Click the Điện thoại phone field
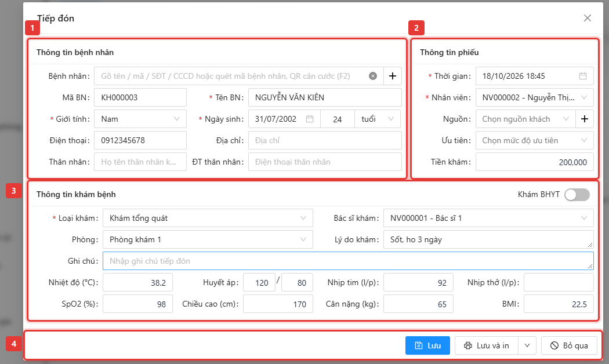This screenshot has width=609, height=364. pyautogui.click(x=140, y=140)
